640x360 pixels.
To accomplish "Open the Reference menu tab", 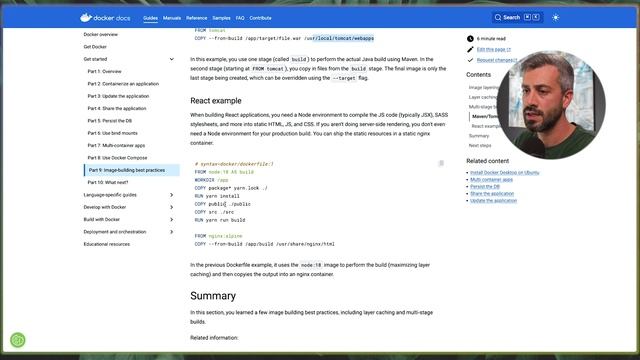I will pos(197,18).
